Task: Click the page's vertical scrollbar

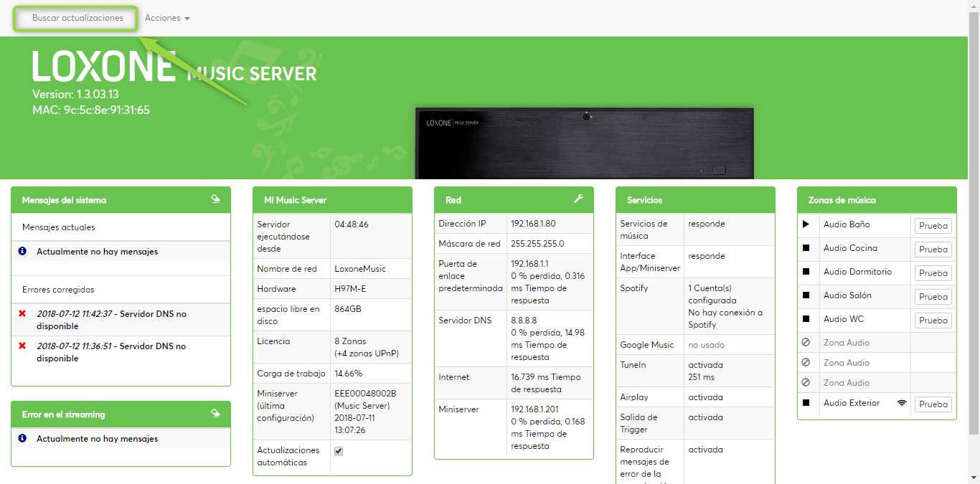Action: point(974,215)
